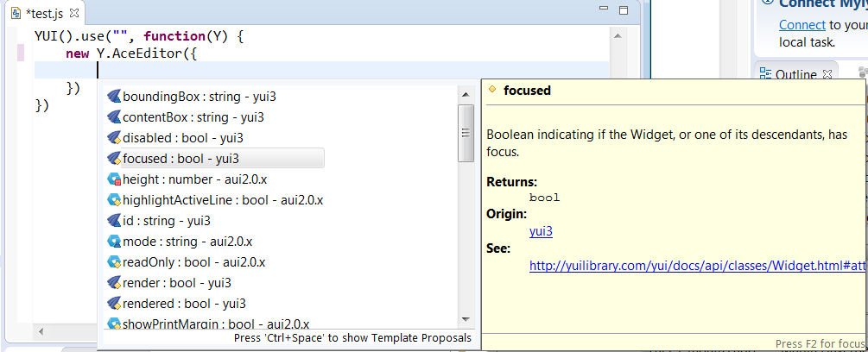Switch to the Outline view tab

click(x=795, y=74)
